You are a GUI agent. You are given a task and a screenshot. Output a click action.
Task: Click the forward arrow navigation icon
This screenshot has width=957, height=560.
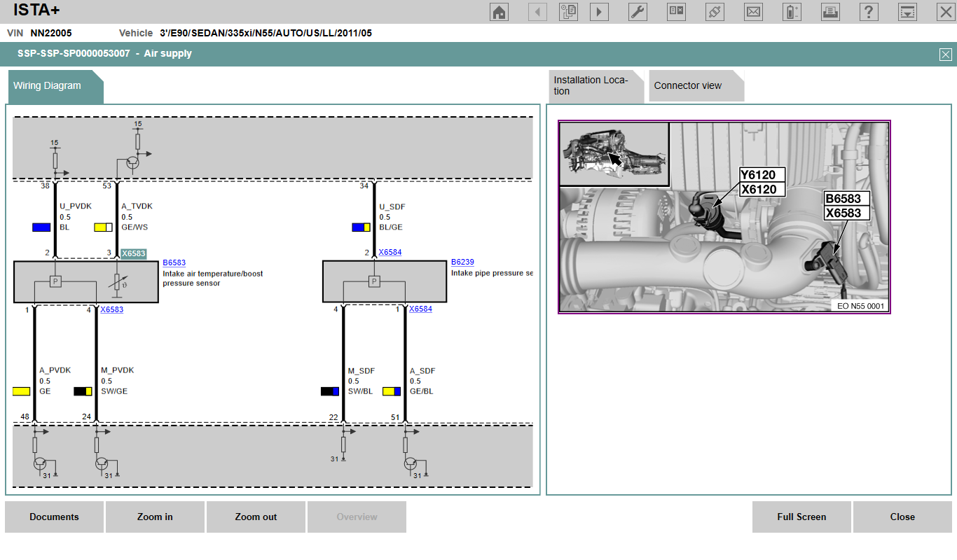click(599, 12)
